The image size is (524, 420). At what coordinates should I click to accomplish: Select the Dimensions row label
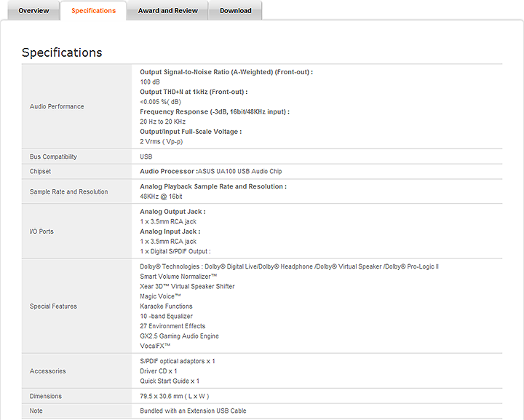pos(46,396)
